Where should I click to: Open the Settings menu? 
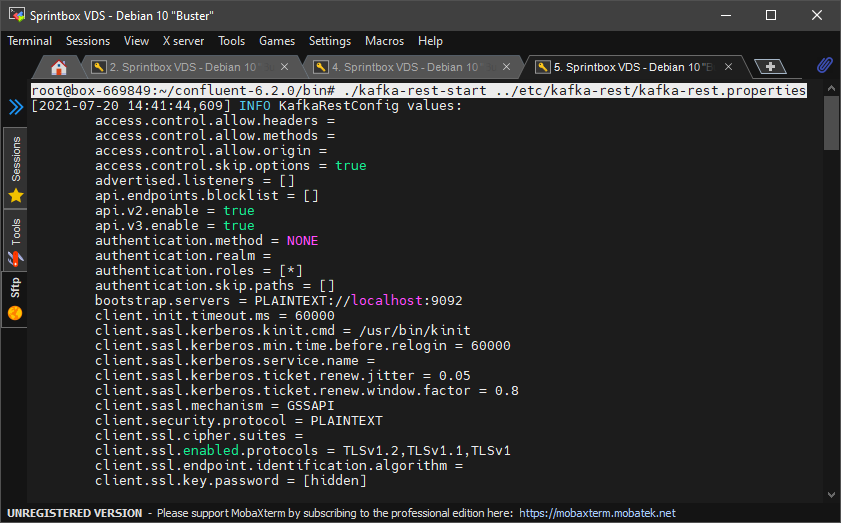coord(329,41)
